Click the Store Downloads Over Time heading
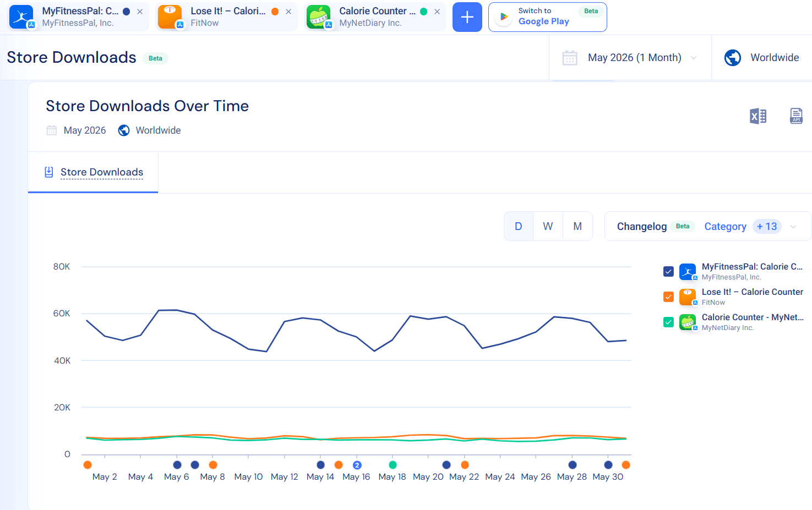Image resolution: width=812 pixels, height=510 pixels. (x=148, y=106)
